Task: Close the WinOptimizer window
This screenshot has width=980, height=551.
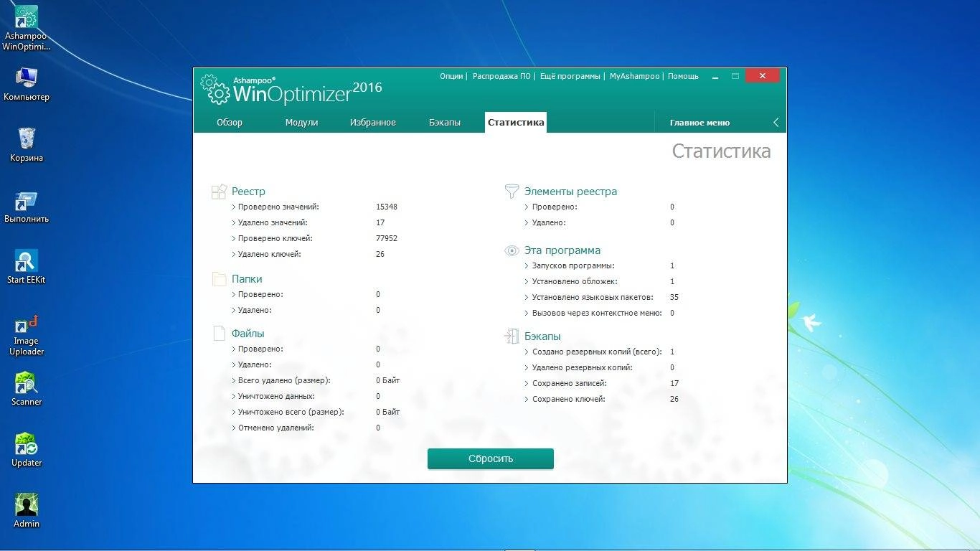Action: 763,76
